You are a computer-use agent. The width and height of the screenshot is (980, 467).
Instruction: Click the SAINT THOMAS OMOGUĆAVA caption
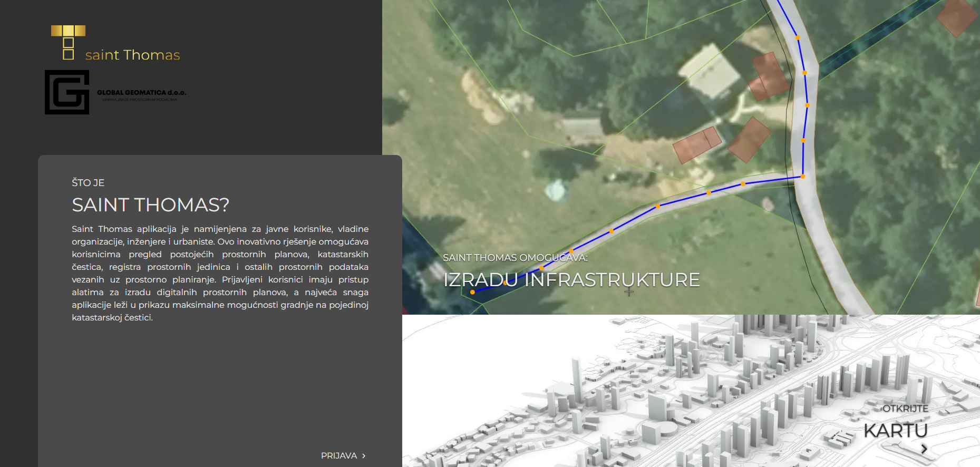click(515, 258)
